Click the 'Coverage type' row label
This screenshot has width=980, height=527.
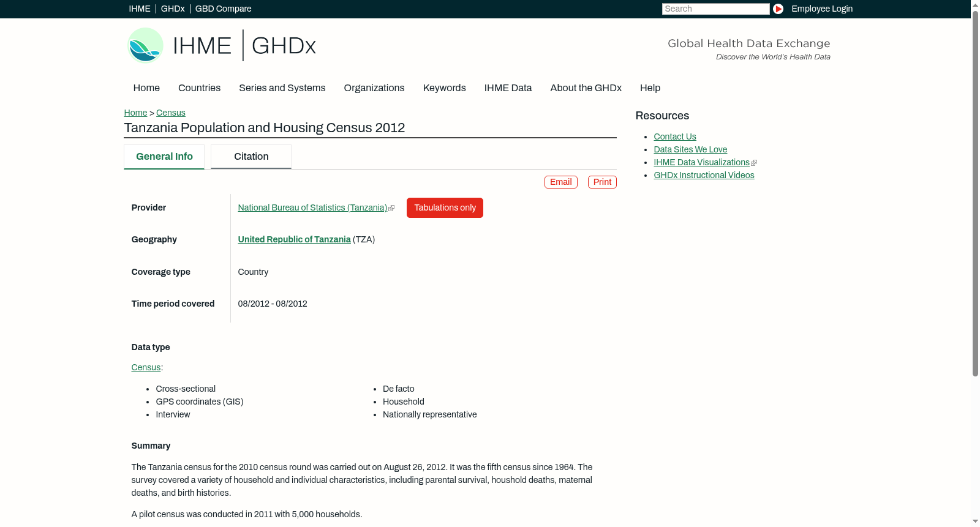[x=160, y=272]
